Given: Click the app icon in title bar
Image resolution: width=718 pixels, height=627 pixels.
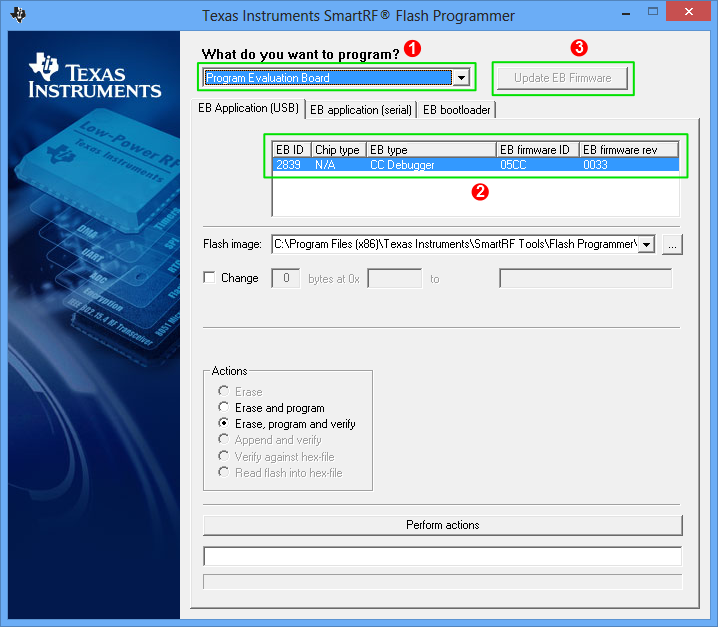Looking at the screenshot, I should click(17, 15).
